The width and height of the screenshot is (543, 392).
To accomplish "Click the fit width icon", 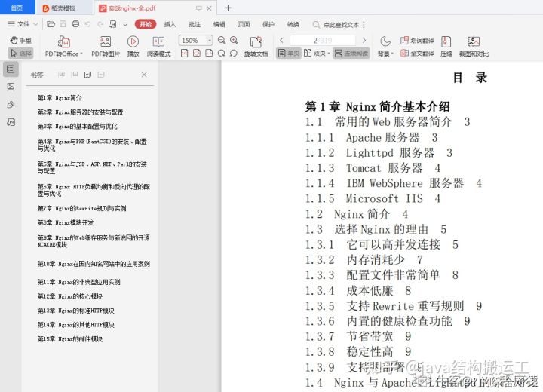I will click(x=209, y=53).
